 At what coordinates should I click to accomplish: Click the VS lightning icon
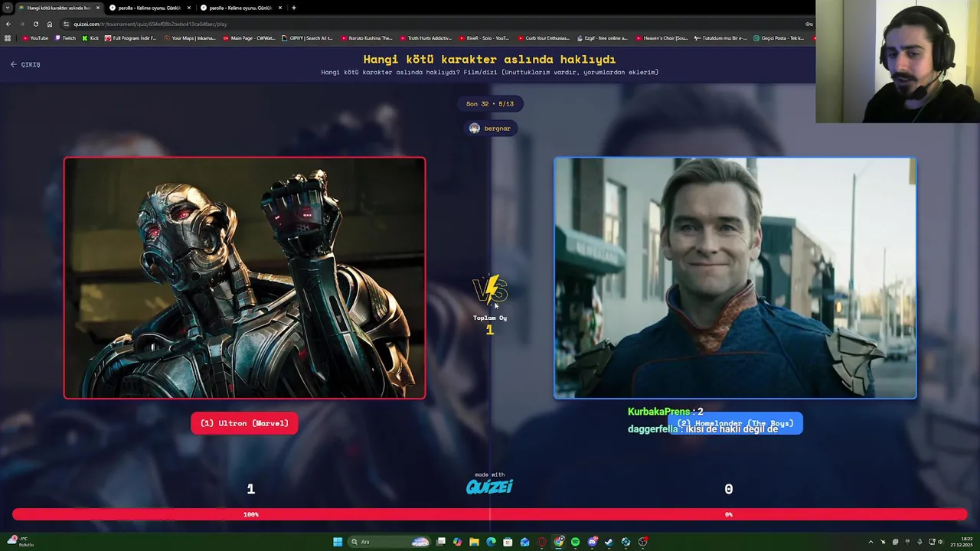tap(490, 291)
